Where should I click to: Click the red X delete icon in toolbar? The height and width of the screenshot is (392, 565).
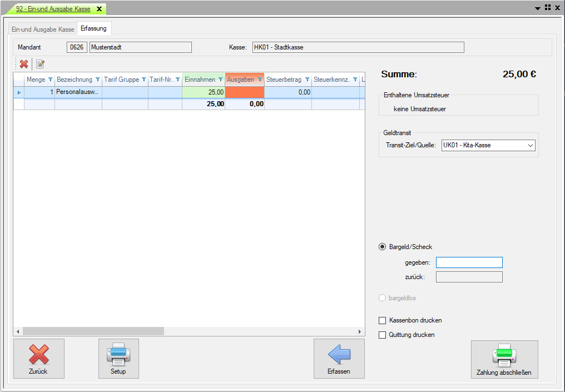(24, 64)
